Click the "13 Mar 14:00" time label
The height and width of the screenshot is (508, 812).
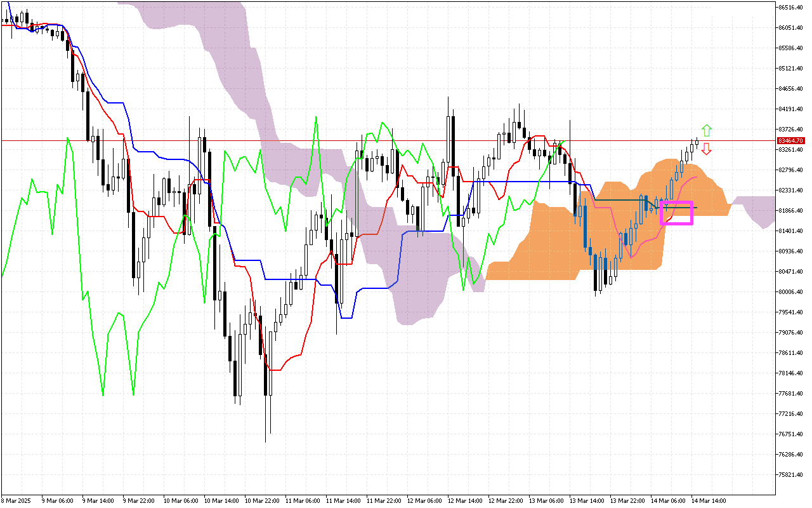[587, 500]
